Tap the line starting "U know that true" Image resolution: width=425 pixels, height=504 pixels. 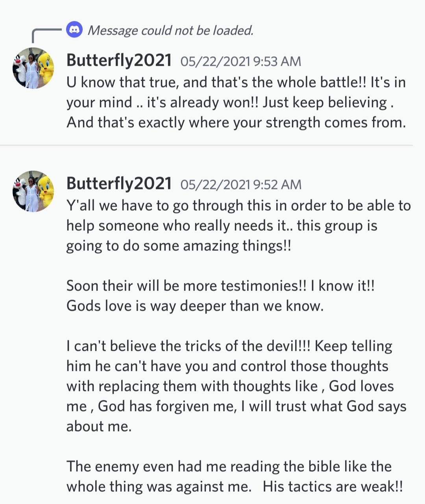[x=236, y=82]
